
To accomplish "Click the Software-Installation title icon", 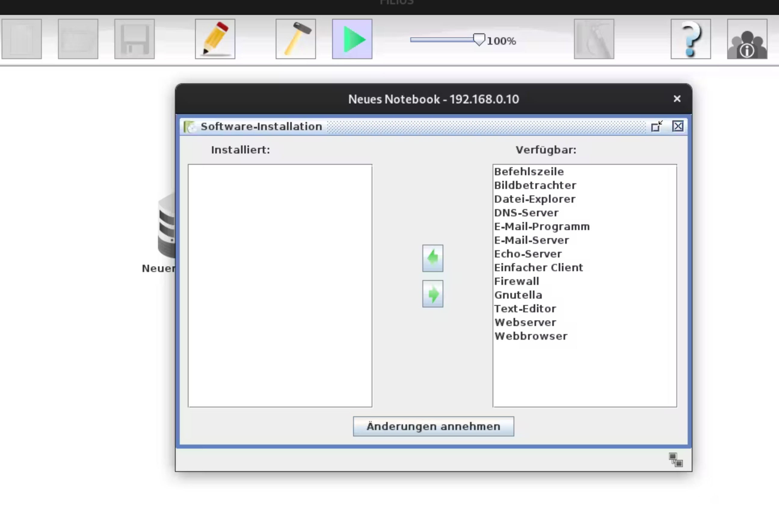I will [x=189, y=127].
